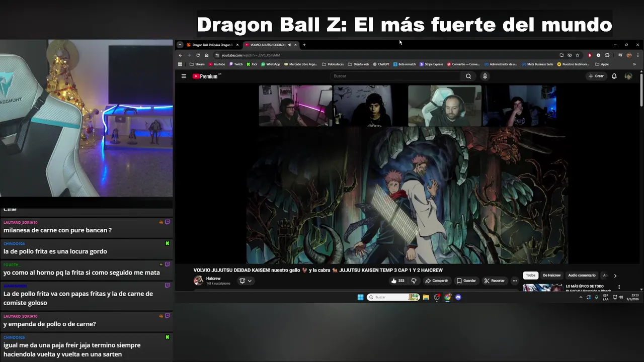Reload the page in Chrome
This screenshot has width=644, height=362.
(x=198, y=55)
